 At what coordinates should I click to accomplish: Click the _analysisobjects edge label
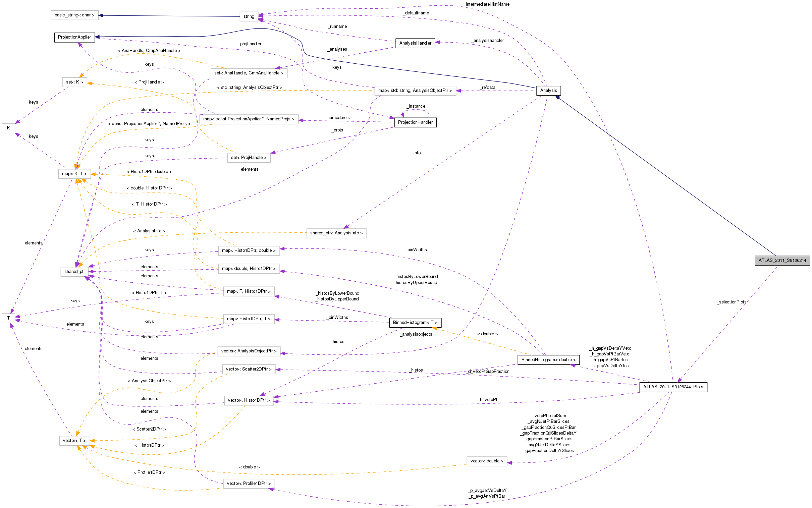[416, 334]
